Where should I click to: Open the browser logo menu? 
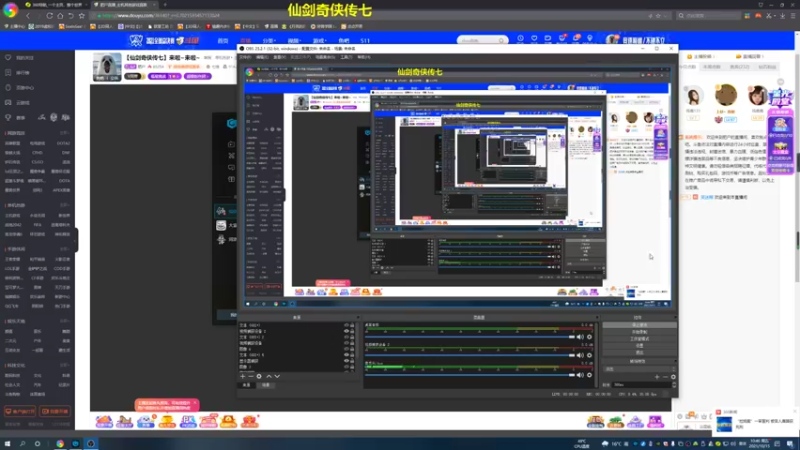click(10, 10)
